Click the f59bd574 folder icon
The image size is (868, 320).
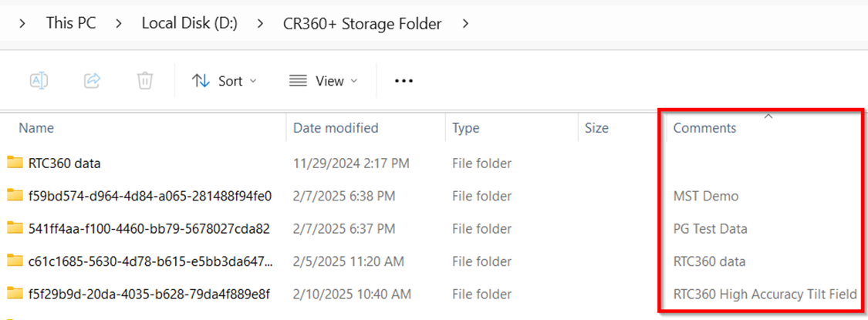pos(15,196)
